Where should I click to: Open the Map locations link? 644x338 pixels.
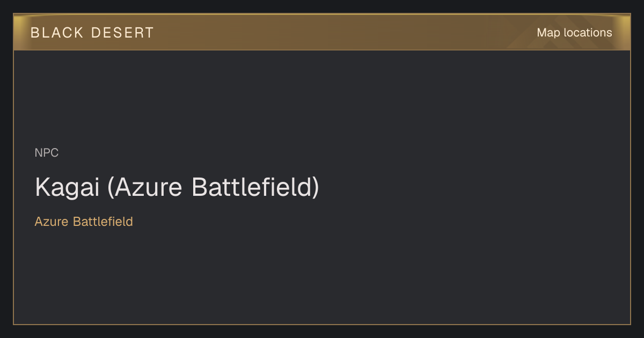tap(574, 33)
